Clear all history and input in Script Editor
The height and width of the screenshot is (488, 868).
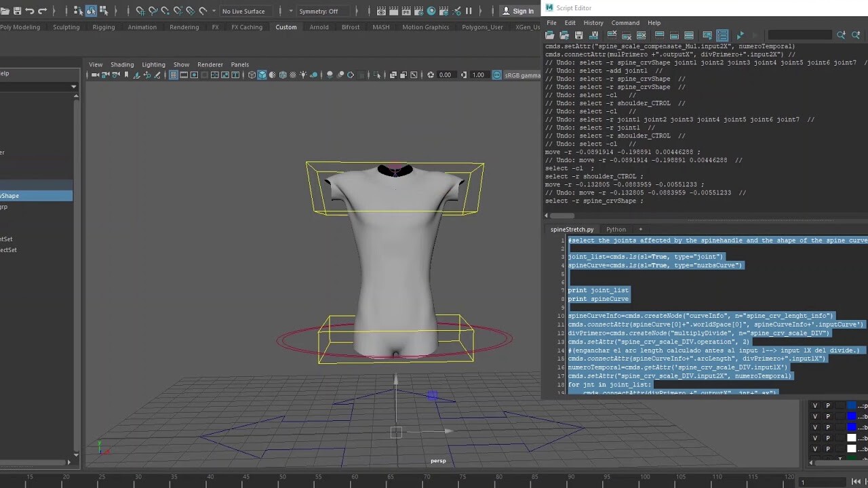click(x=643, y=35)
